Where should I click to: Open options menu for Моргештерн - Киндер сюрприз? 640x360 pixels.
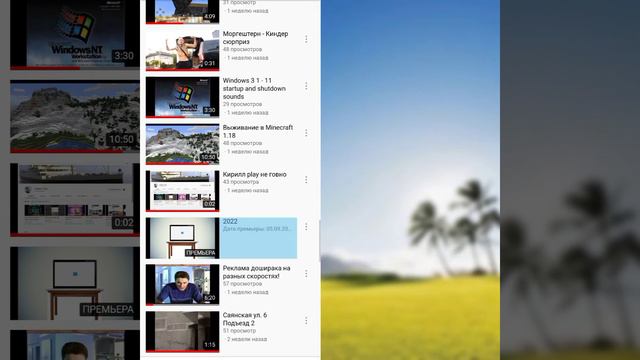[306, 39]
